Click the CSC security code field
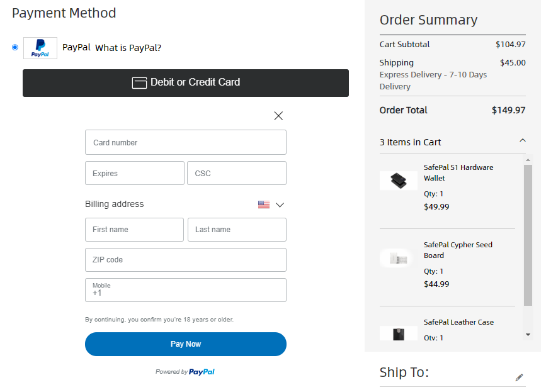Image resolution: width=546 pixels, height=392 pixels. click(x=237, y=173)
